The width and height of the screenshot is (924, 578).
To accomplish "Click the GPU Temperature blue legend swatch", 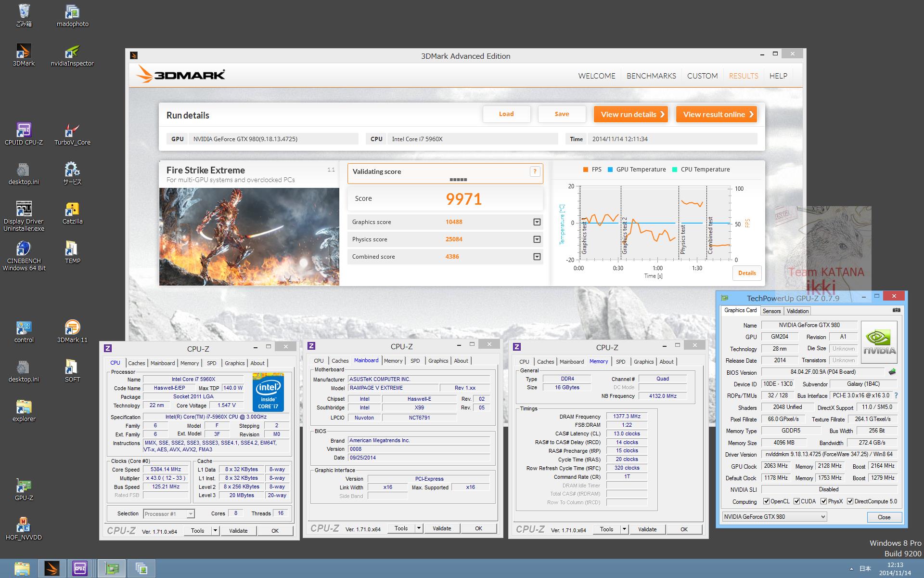I will 610,170.
